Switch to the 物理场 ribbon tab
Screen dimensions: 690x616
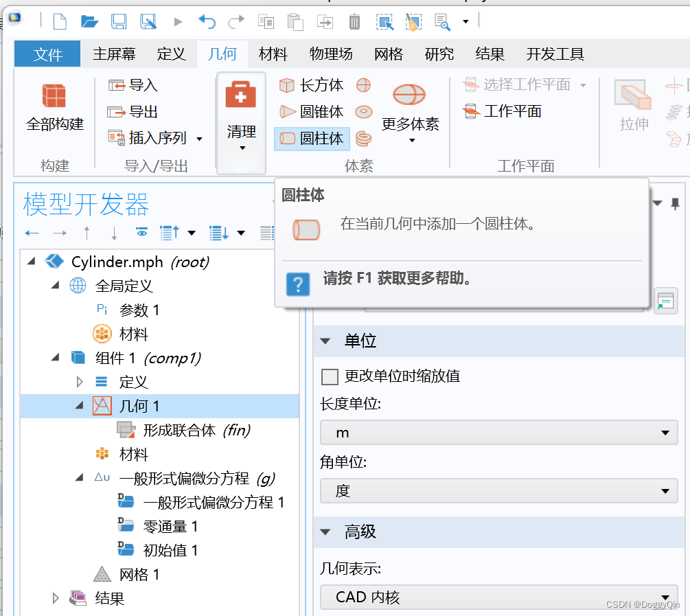[x=331, y=54]
